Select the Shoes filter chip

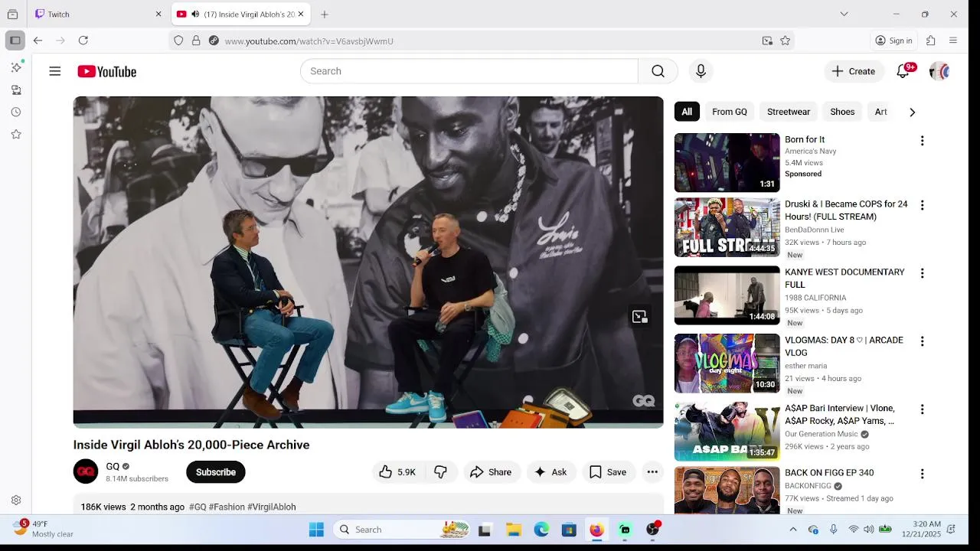click(x=842, y=112)
